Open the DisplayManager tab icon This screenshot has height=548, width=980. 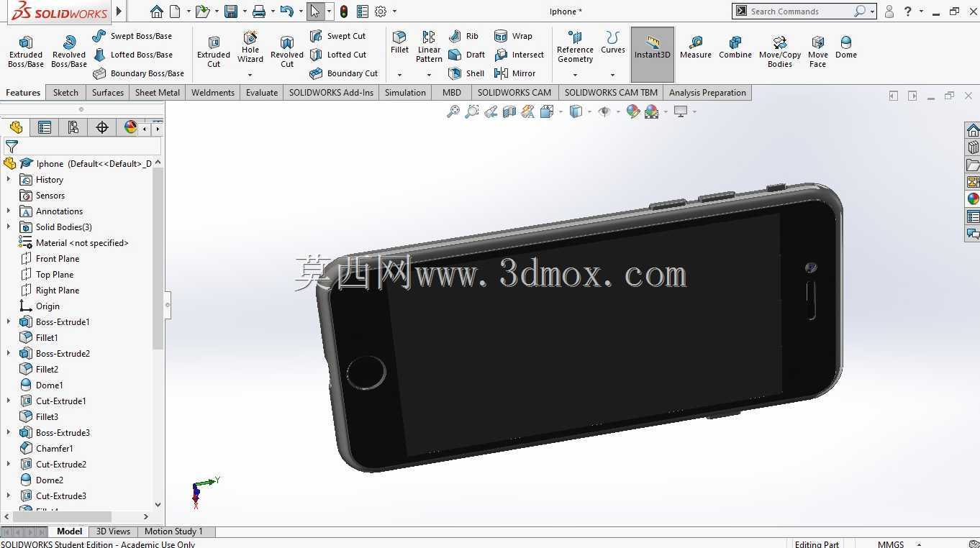click(x=130, y=127)
